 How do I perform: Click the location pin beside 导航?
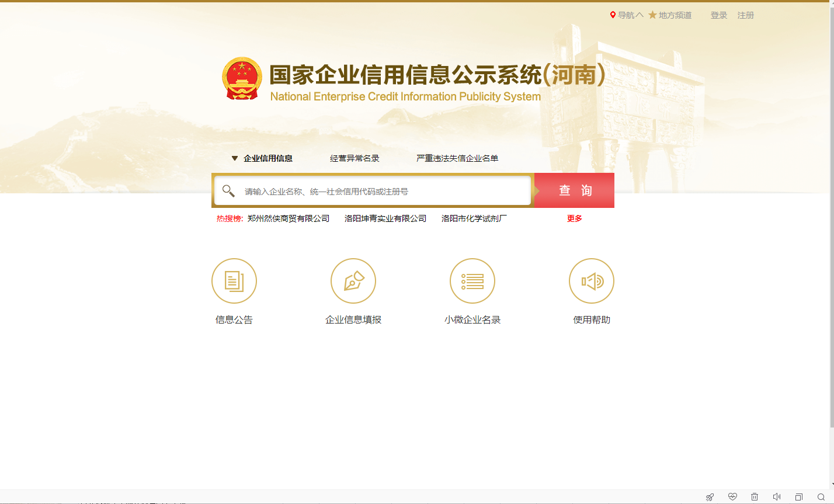pyautogui.click(x=613, y=15)
